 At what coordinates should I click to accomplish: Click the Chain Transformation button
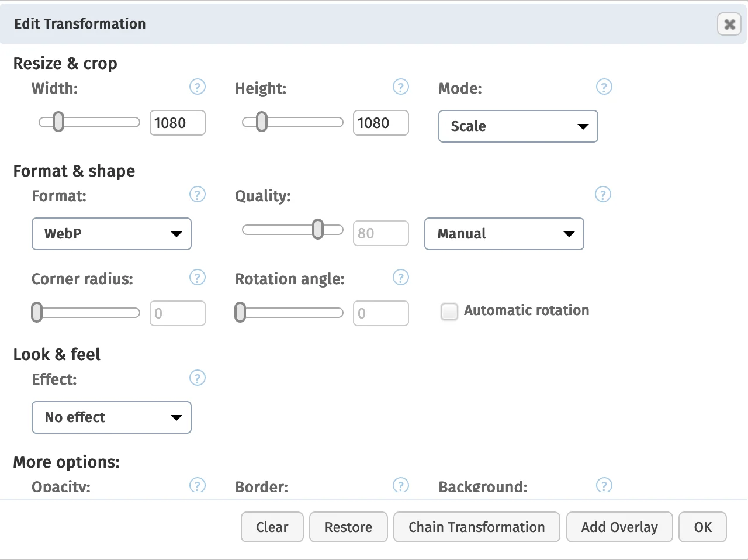pos(476,527)
